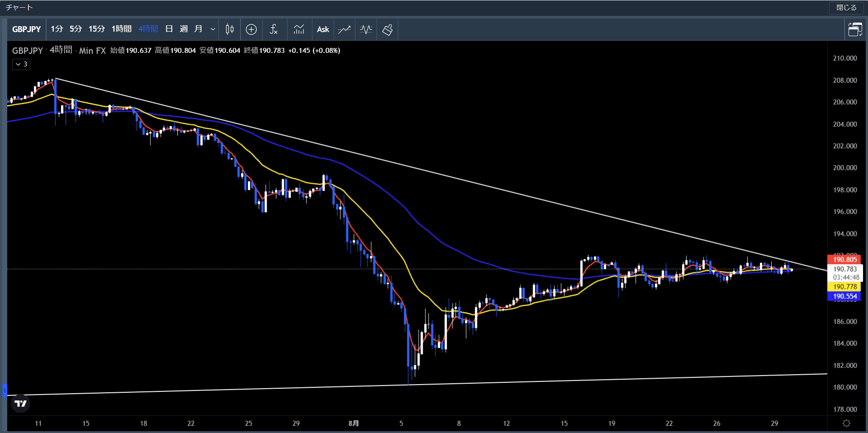The image size is (868, 433).
Task: Click the current price 190.783 label
Action: [844, 269]
